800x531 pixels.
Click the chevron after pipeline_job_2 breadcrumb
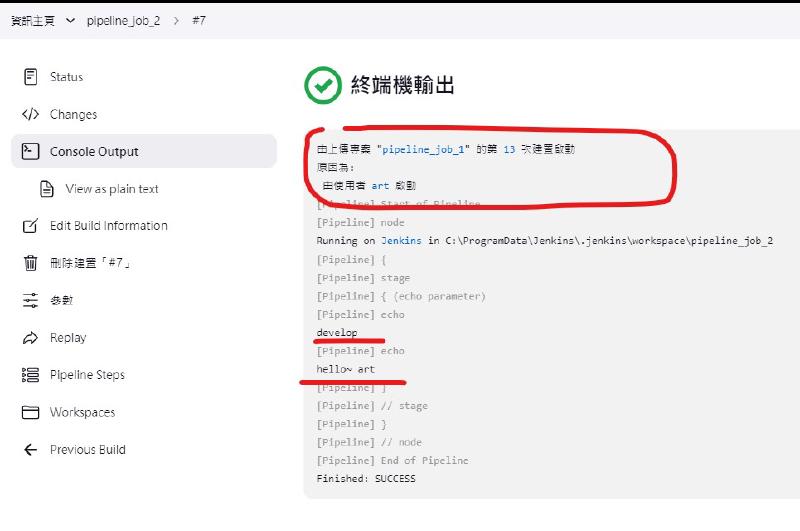(176, 20)
